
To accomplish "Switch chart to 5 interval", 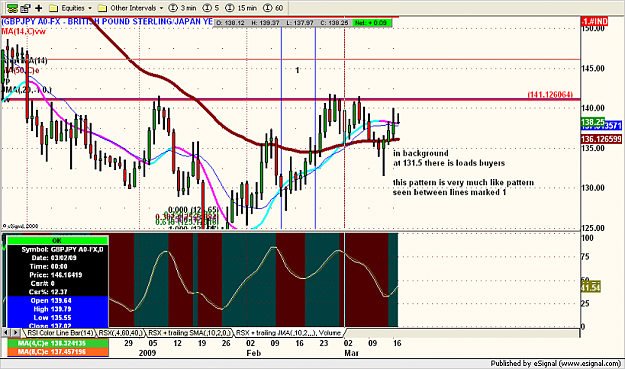I will (211, 8).
